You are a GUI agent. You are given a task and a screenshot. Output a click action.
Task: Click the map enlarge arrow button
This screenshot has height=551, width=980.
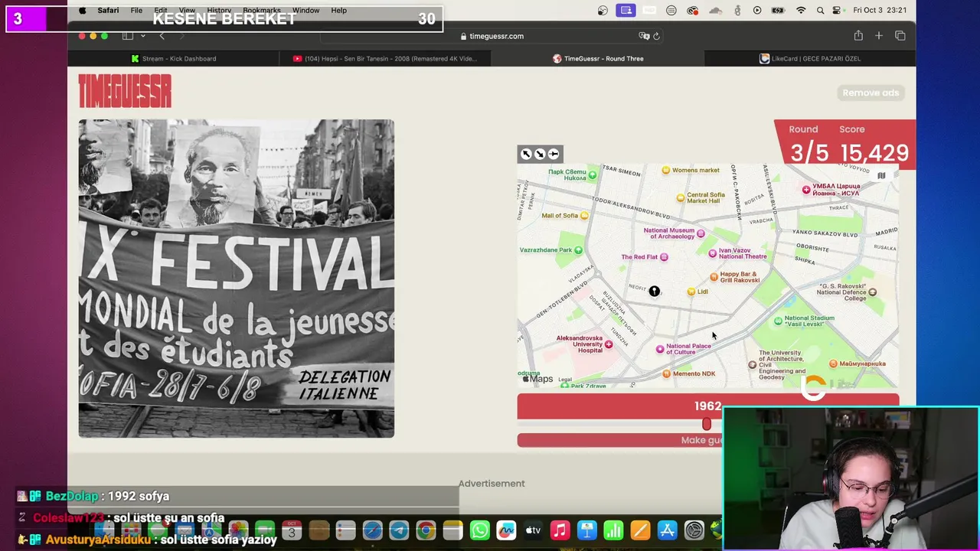point(540,154)
